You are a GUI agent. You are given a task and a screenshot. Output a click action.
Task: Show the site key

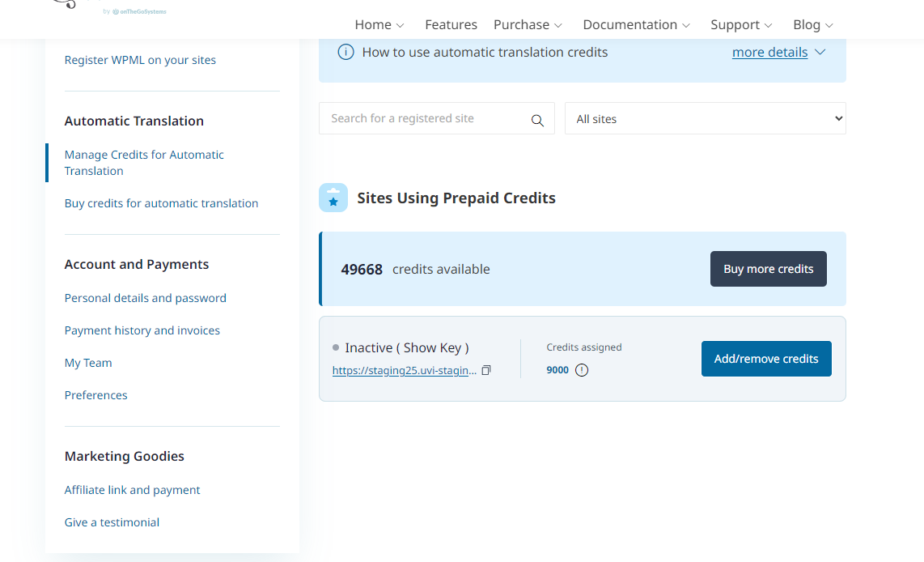tap(432, 347)
